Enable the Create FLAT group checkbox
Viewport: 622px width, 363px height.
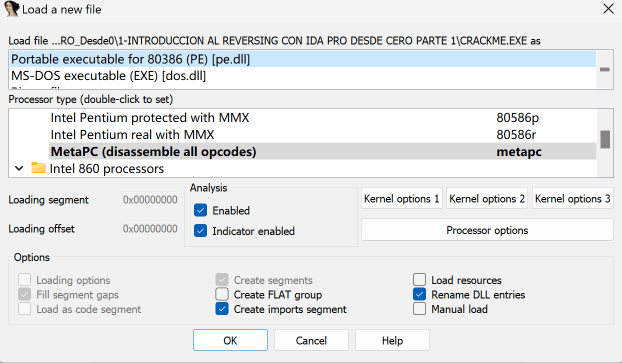[x=222, y=294]
